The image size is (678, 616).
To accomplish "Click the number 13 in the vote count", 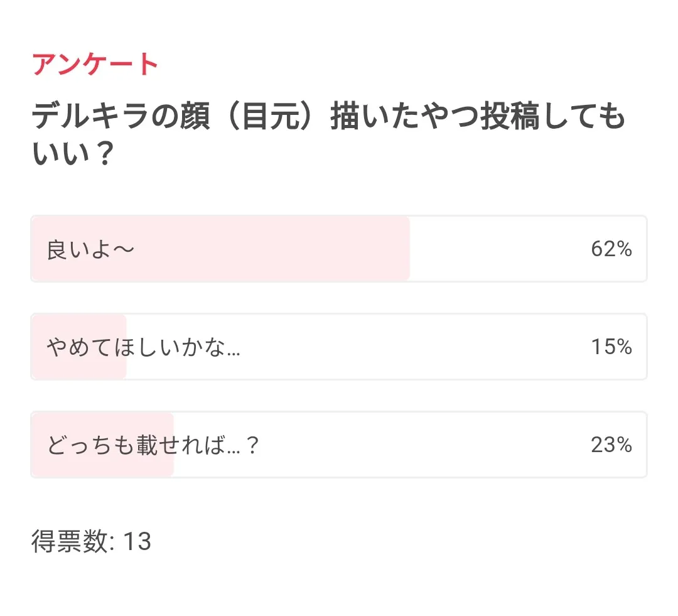I will 137,541.
